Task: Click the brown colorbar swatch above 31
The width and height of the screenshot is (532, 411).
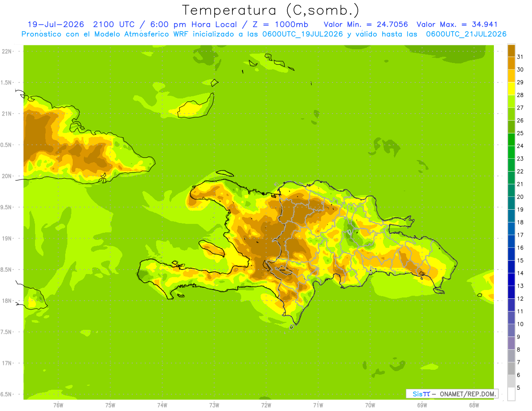Action: (511, 50)
